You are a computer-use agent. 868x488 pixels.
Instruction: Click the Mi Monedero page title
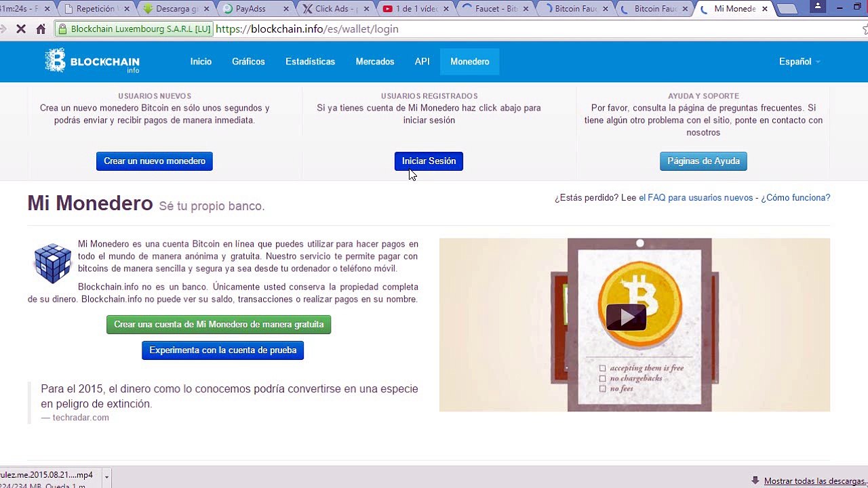90,203
